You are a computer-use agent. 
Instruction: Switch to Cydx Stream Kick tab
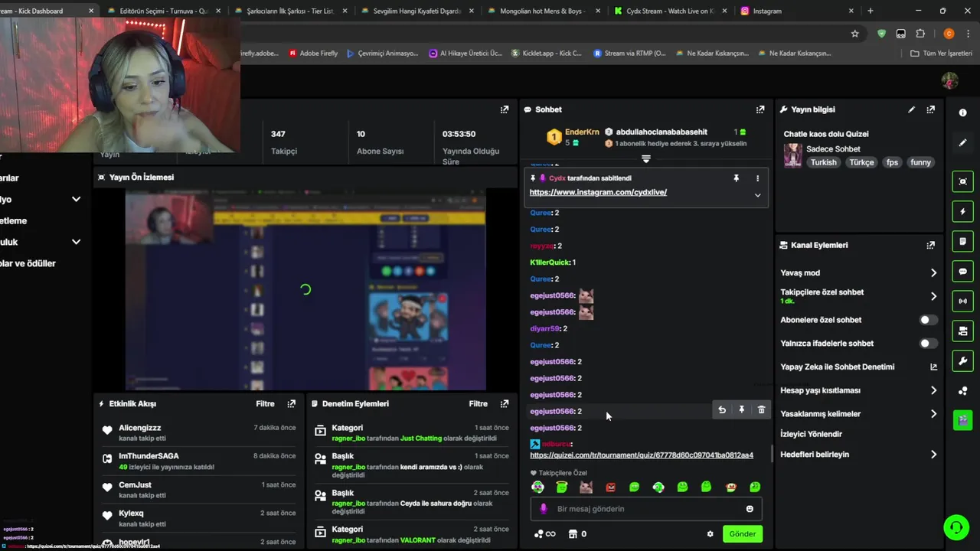670,11
